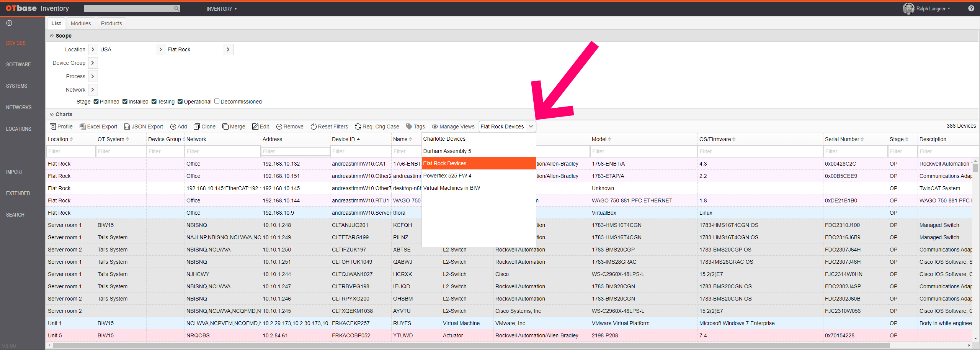Expand the Device Group scope chevron
The image size is (980, 350).
coord(93,63)
